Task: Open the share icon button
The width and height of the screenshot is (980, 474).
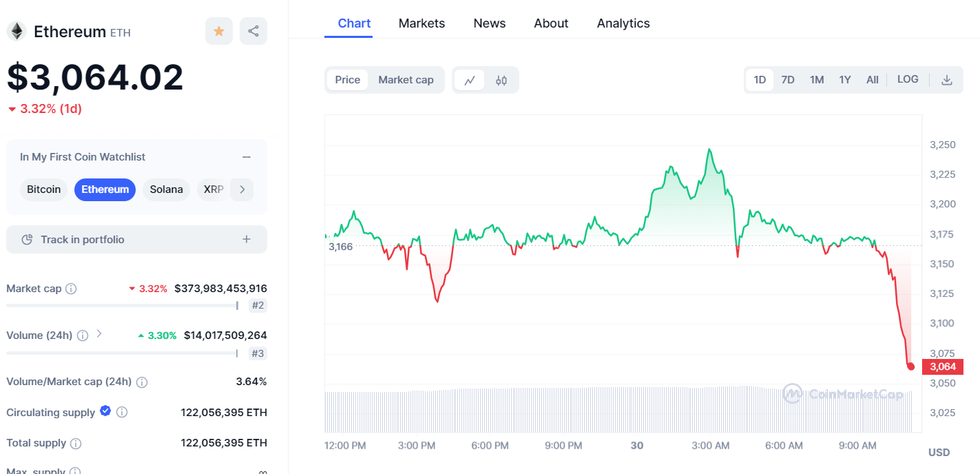Action: 253,31
